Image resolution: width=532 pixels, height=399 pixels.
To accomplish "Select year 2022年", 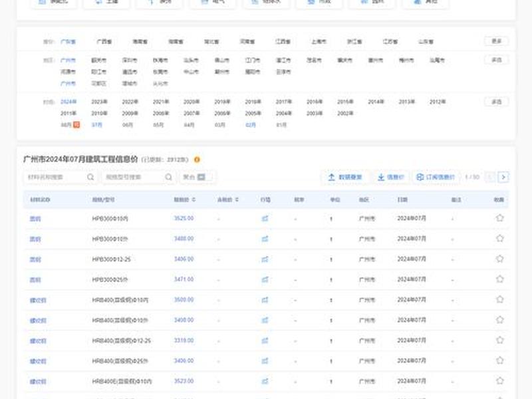I will click(x=130, y=102).
